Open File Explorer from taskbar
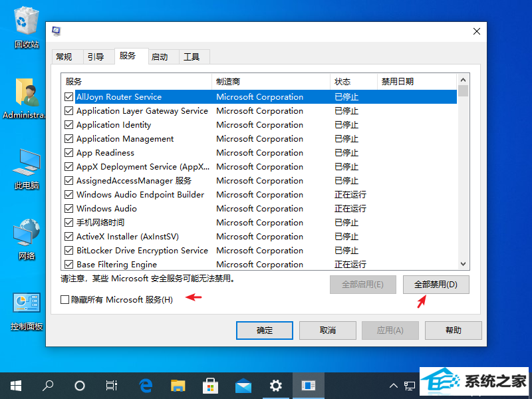The width and height of the screenshot is (532, 399). tap(178, 386)
